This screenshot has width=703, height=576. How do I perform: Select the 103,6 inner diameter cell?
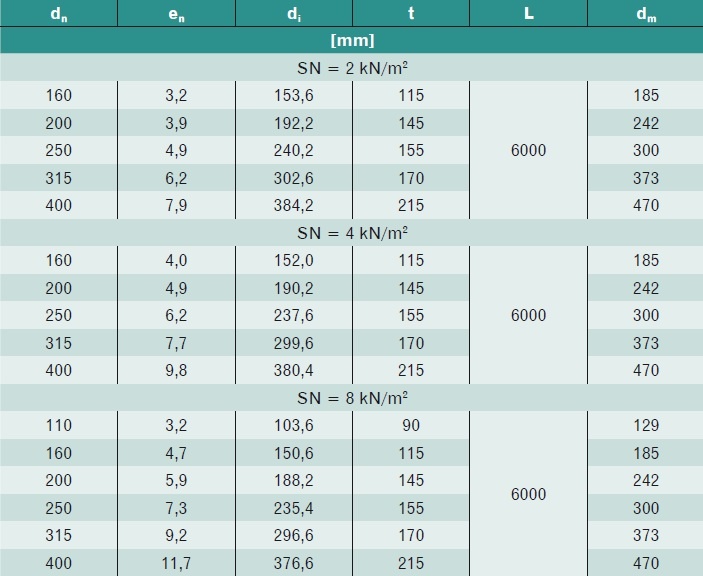294,425
